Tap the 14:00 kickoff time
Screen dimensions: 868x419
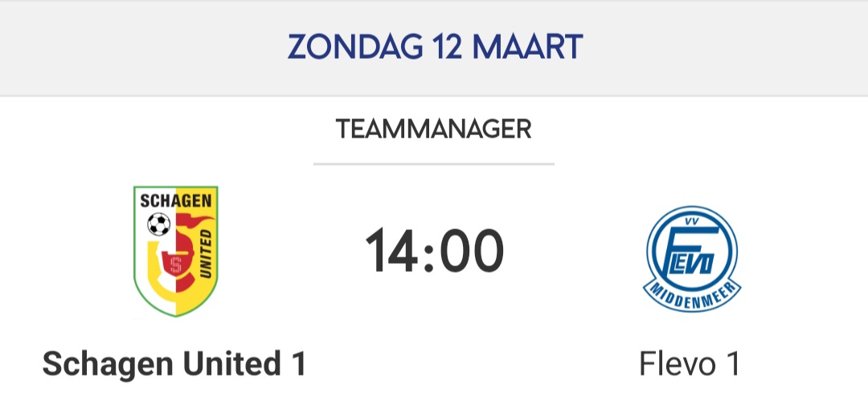435,251
